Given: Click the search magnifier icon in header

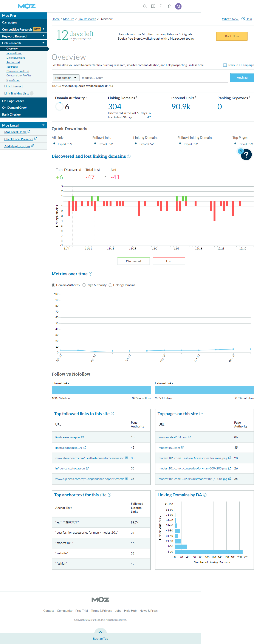Looking at the screenshot, I should click(x=145, y=6).
